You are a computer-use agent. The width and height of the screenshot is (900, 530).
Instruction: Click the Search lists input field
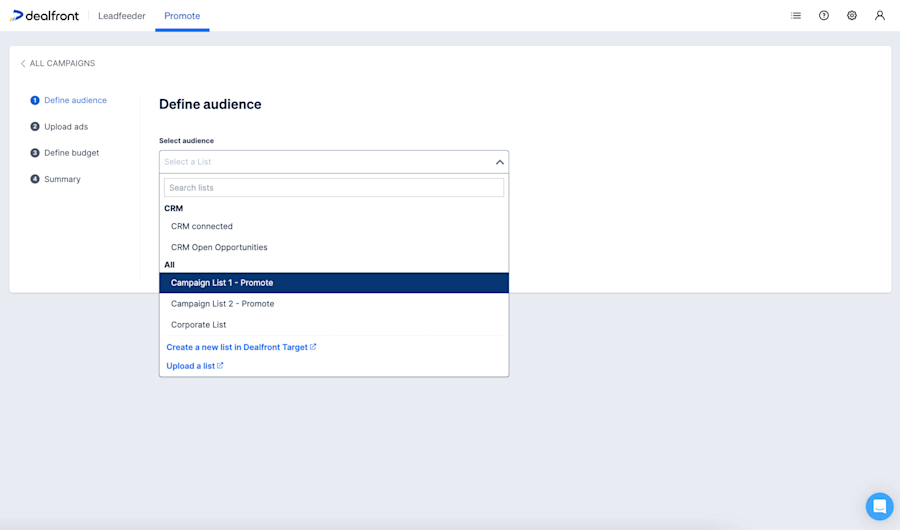(334, 188)
